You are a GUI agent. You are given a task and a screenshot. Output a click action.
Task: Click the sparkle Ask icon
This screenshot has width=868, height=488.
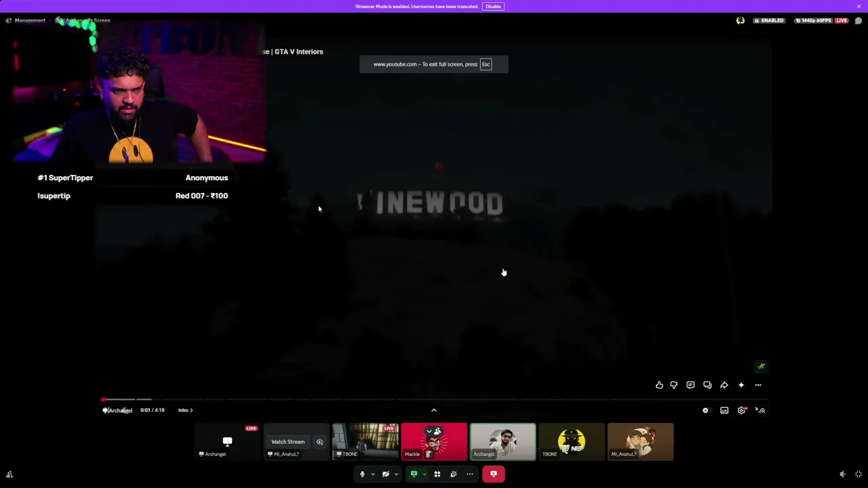pyautogui.click(x=741, y=385)
